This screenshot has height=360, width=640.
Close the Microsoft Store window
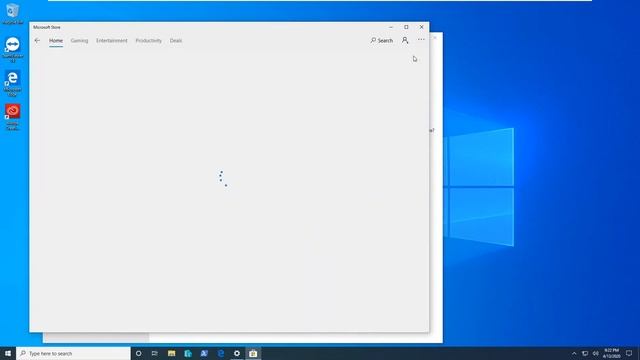(422, 27)
